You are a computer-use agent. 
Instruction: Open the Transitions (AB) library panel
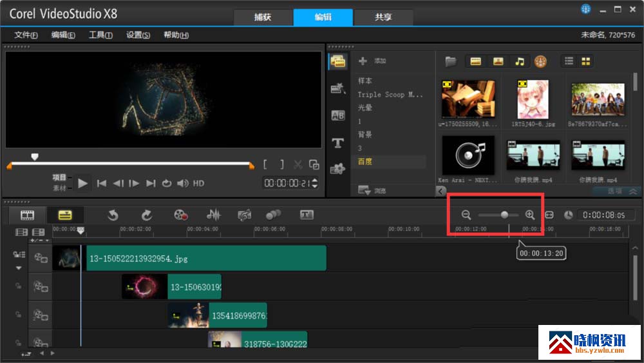337,115
